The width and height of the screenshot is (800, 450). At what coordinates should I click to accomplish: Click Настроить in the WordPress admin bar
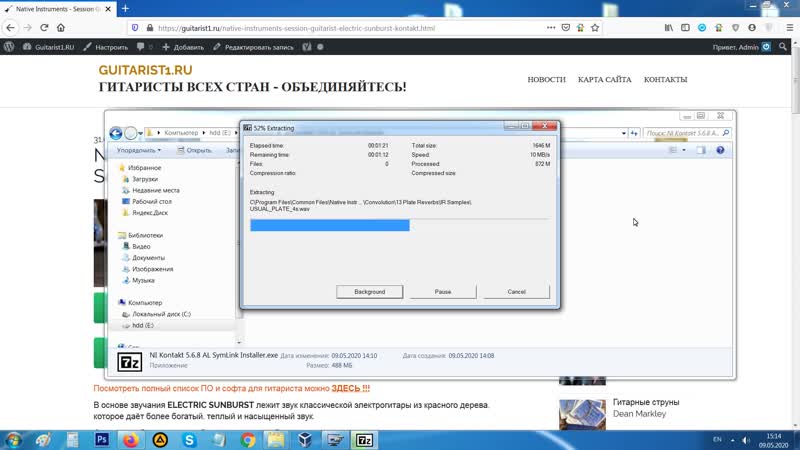click(x=106, y=47)
